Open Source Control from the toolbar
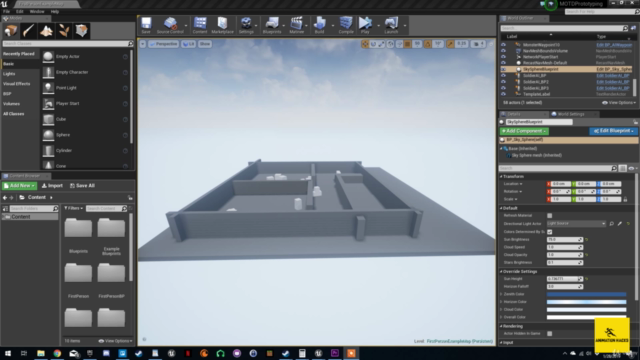 pos(170,25)
